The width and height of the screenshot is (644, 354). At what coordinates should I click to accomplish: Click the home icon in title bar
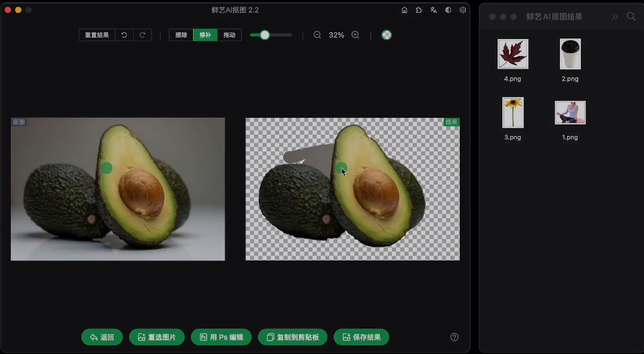404,10
